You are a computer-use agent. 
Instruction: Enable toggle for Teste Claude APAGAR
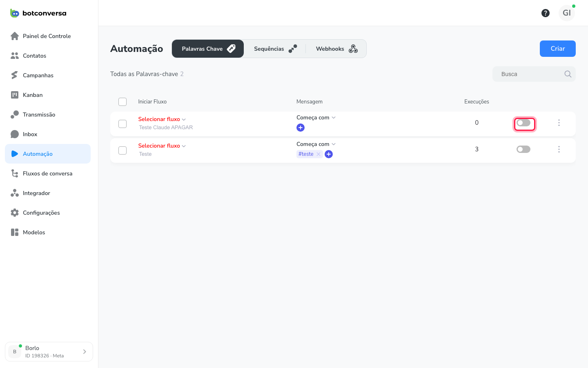coord(523,123)
